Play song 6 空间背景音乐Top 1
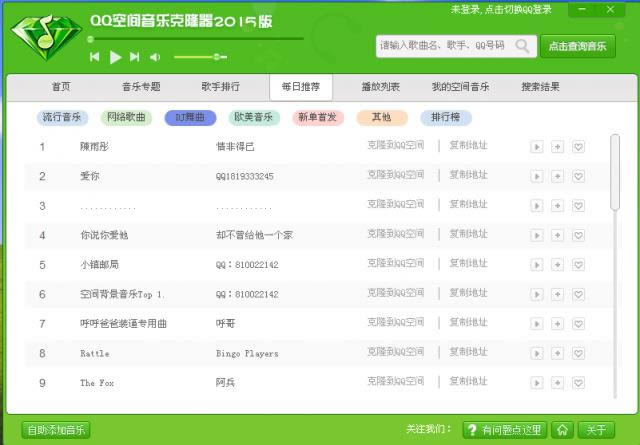 click(x=537, y=294)
